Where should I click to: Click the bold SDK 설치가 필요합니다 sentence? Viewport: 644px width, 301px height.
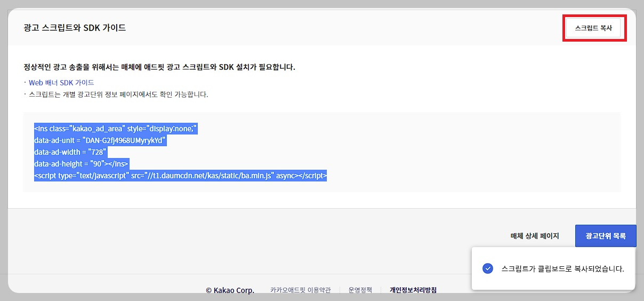click(159, 67)
